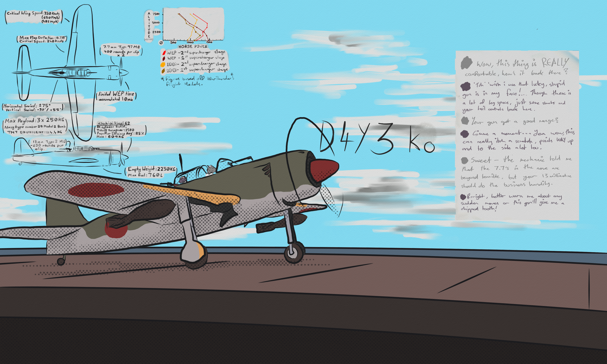This screenshot has width=607, height=364.
Task: Click the brown 100% 1st supercharger stage marker
Action: [163, 71]
